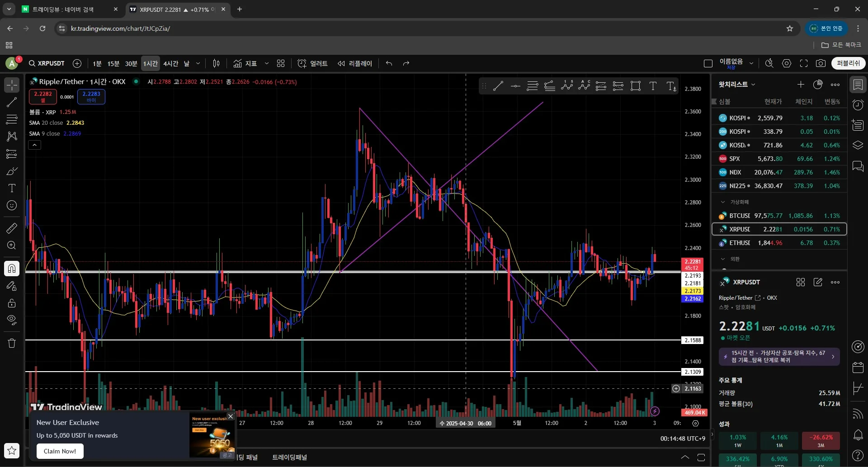This screenshot has width=868, height=467.
Task: Toggle stay in drawing mode
Action: [x=12, y=286]
